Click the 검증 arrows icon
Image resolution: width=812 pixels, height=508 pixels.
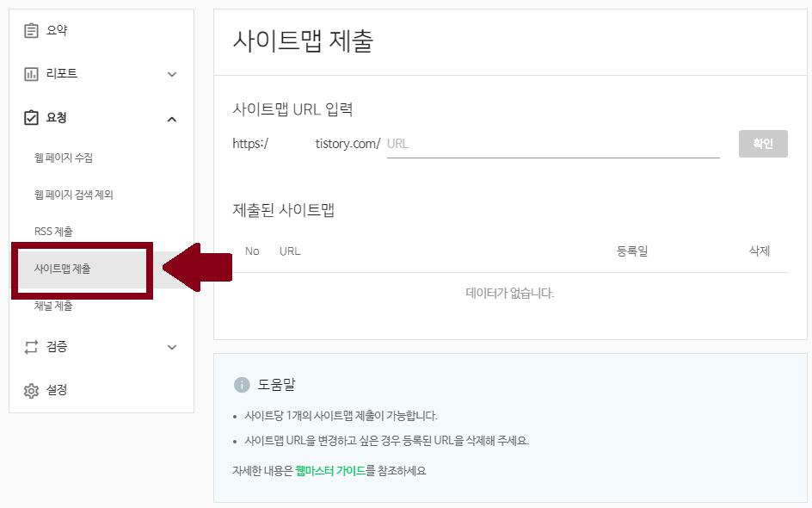click(x=31, y=347)
